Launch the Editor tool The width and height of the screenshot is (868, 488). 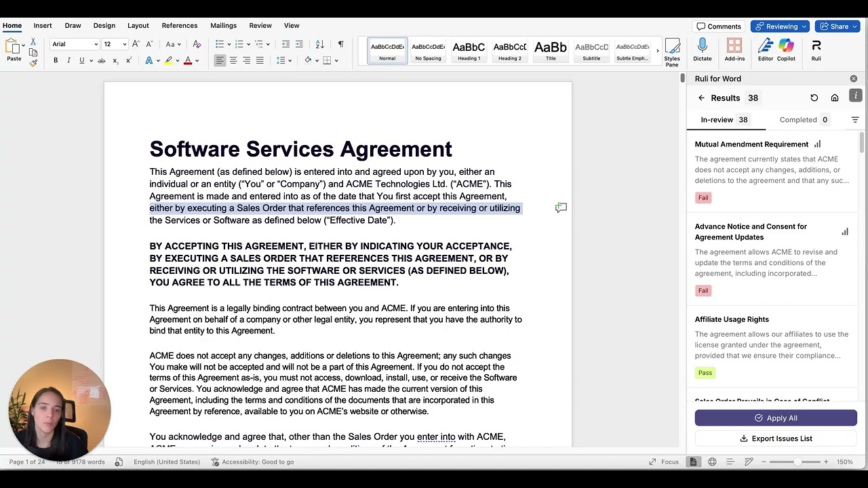pyautogui.click(x=765, y=50)
